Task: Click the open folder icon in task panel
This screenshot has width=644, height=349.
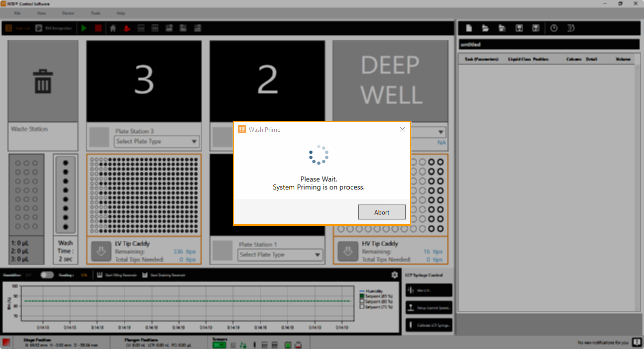Action: coord(485,28)
